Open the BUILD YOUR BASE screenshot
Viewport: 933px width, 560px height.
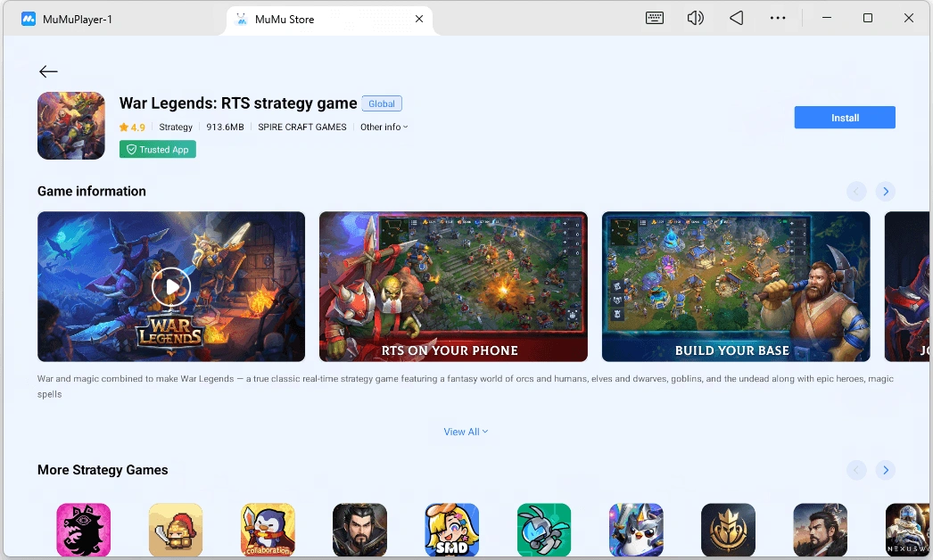[736, 287]
